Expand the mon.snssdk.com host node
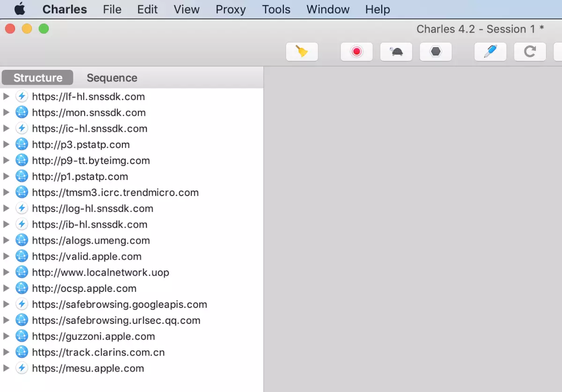This screenshot has width=562, height=392. tap(6, 112)
